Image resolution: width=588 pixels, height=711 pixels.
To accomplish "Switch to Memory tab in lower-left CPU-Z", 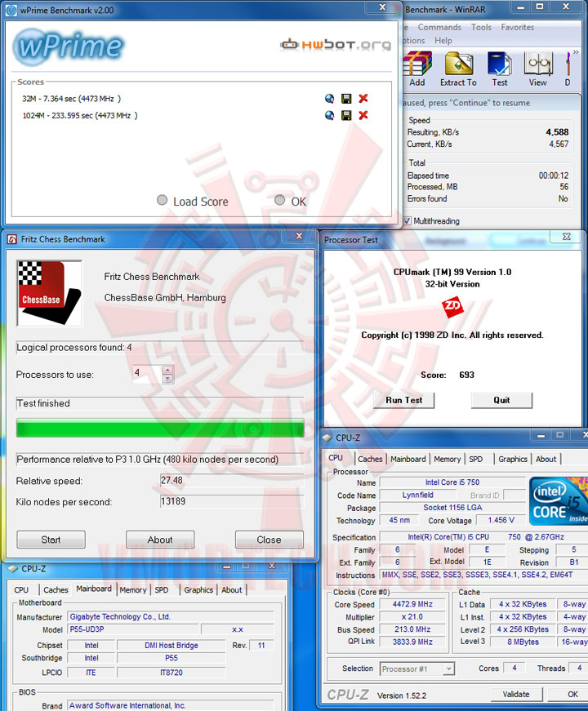I will [132, 589].
